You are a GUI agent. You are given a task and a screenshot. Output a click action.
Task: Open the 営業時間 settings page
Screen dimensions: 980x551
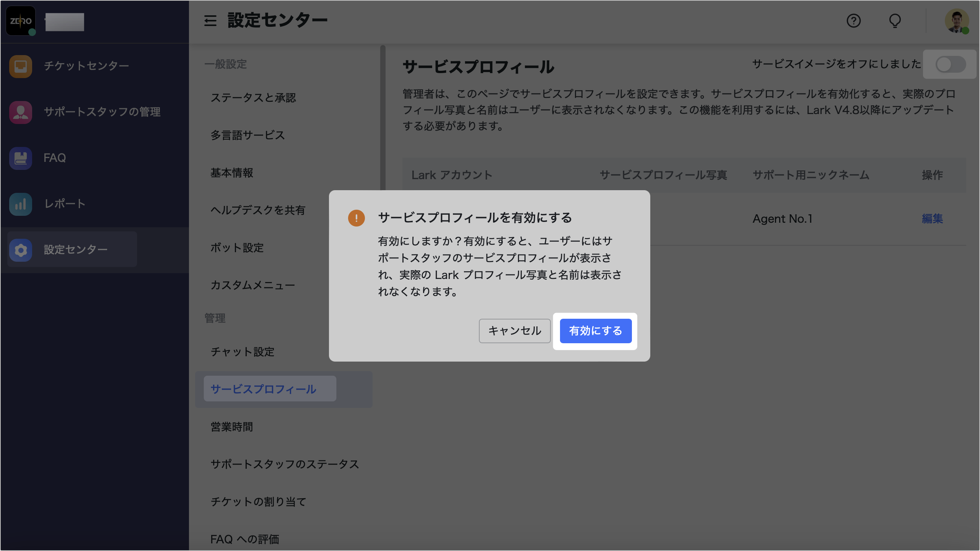point(232,427)
